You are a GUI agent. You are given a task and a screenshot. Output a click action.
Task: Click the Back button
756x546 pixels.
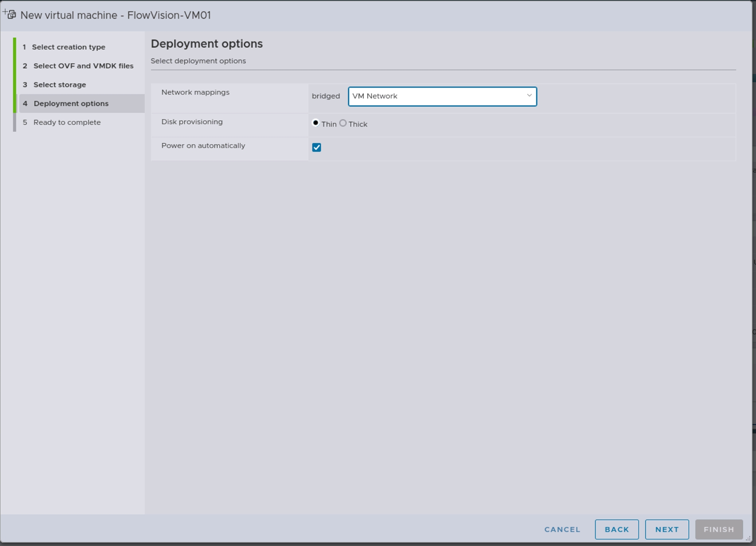[x=617, y=529]
